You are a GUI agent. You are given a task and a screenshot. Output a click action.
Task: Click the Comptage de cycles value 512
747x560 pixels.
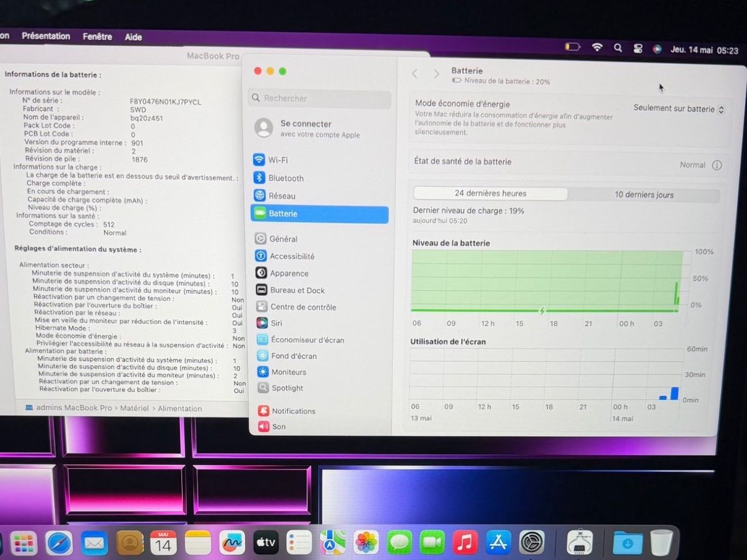pos(109,225)
